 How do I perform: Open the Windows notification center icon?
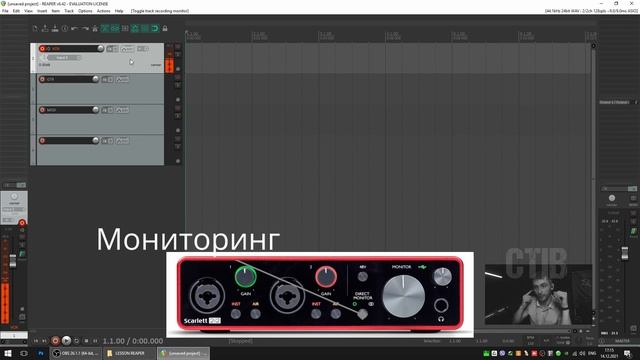(627, 353)
